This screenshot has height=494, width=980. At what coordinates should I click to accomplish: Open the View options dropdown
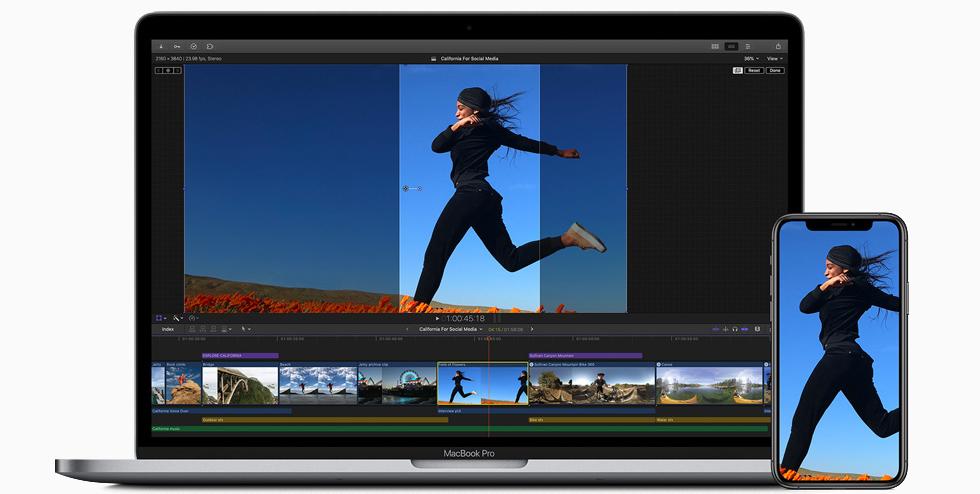774,59
